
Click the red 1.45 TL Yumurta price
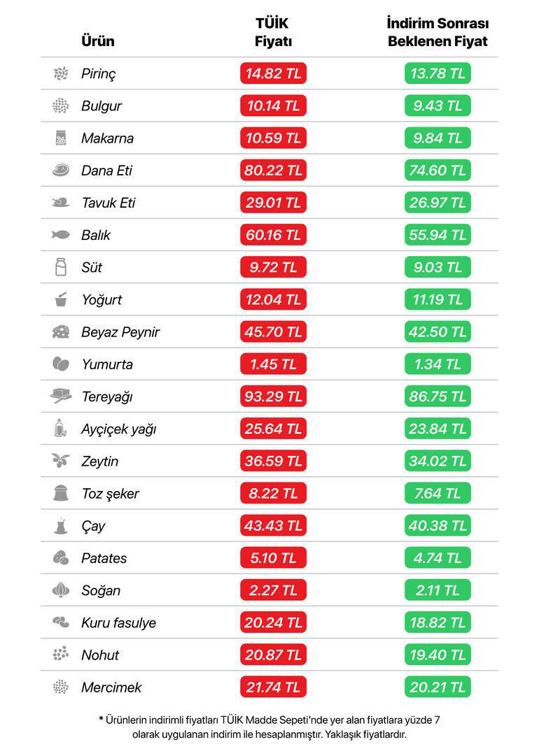click(x=273, y=364)
